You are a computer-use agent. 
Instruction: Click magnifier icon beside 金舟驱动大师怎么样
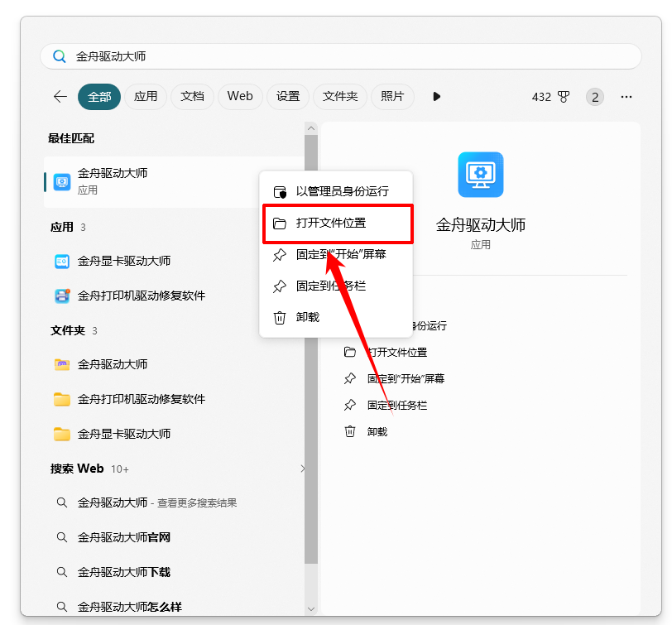pyautogui.click(x=62, y=607)
